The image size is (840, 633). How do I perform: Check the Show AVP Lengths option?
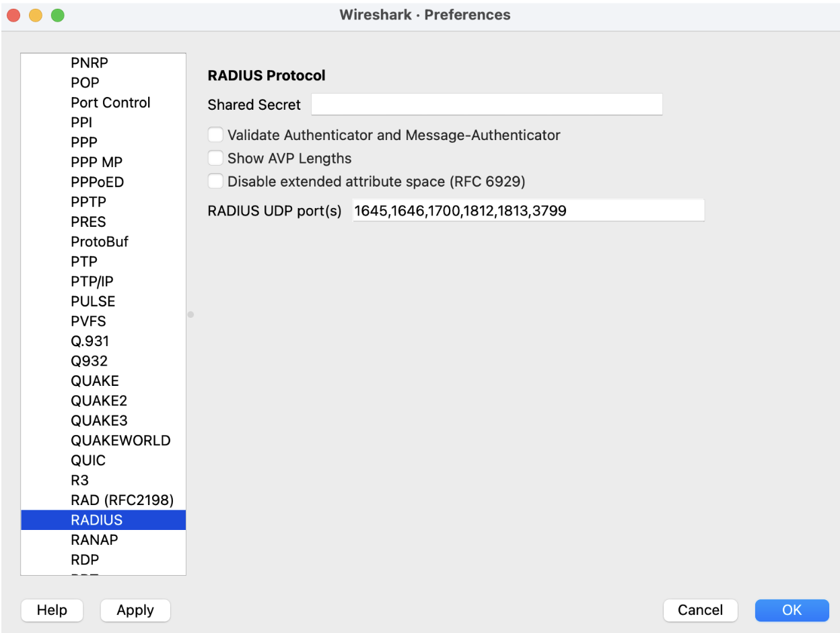215,158
